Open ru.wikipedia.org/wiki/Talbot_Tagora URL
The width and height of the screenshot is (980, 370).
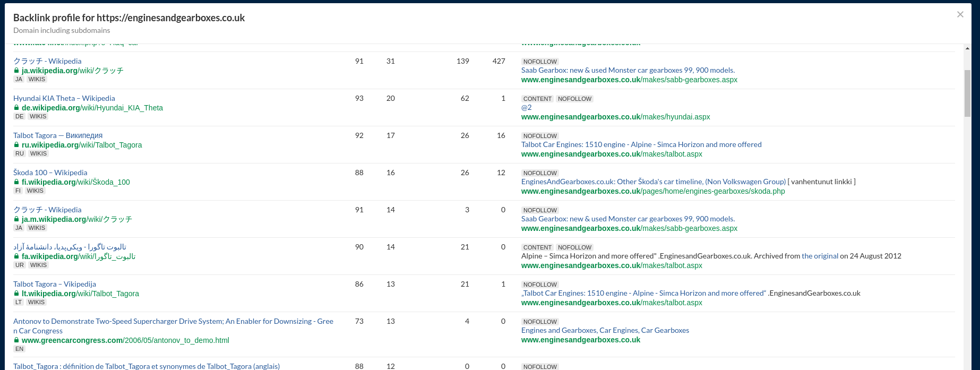tap(82, 145)
